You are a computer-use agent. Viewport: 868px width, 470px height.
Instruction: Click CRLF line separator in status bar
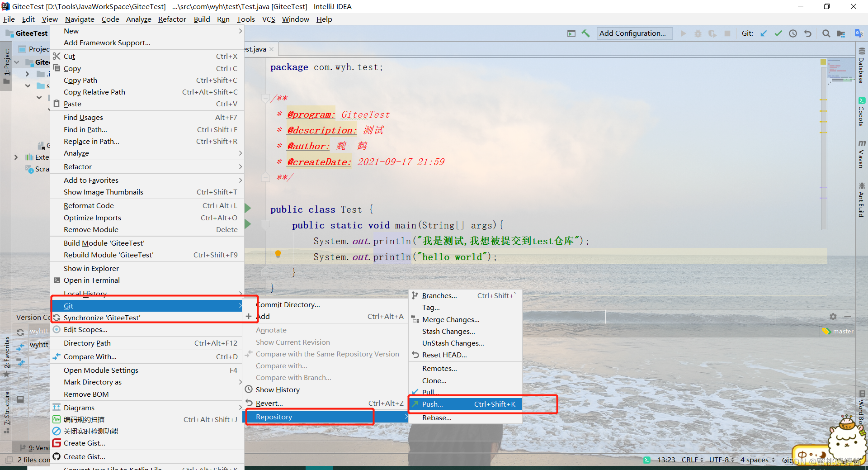[x=692, y=460]
